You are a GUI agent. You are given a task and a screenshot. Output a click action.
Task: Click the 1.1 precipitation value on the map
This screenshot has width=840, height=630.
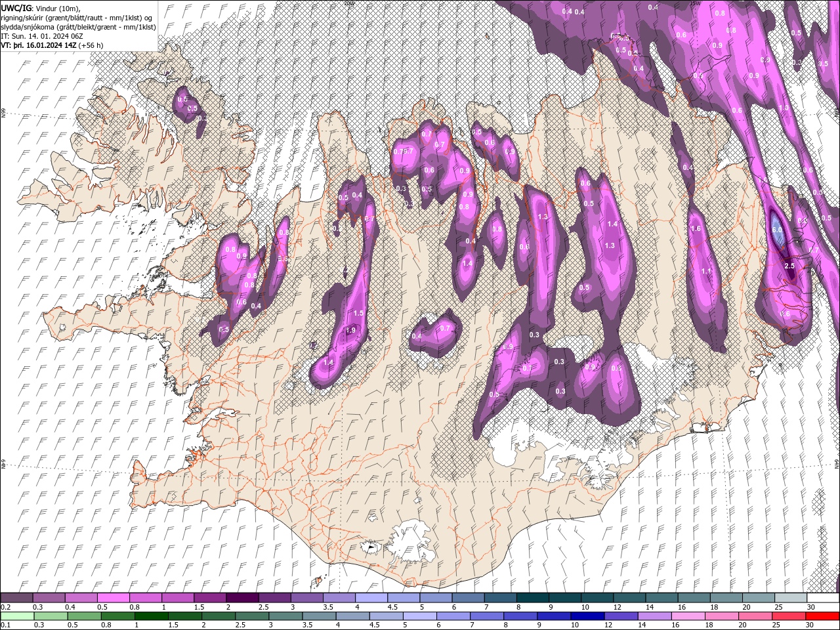pos(706,271)
